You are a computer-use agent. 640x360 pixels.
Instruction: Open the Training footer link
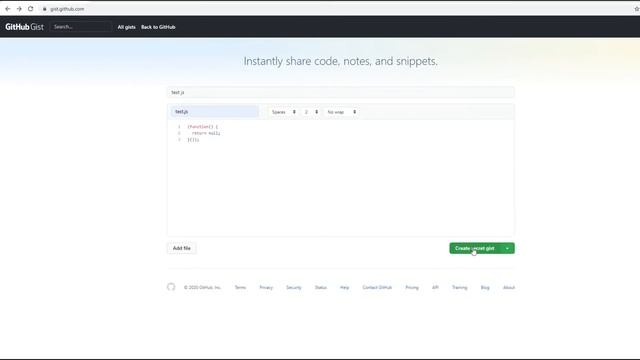click(x=460, y=287)
